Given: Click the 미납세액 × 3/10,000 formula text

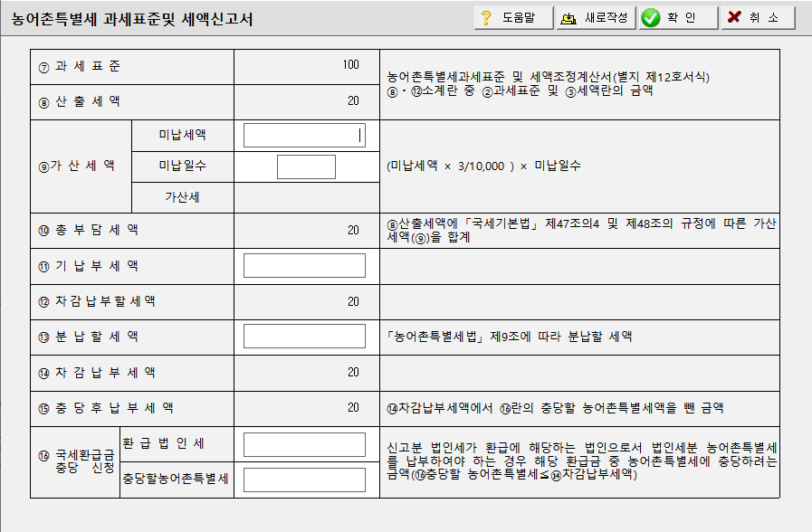Looking at the screenshot, I should [x=483, y=166].
